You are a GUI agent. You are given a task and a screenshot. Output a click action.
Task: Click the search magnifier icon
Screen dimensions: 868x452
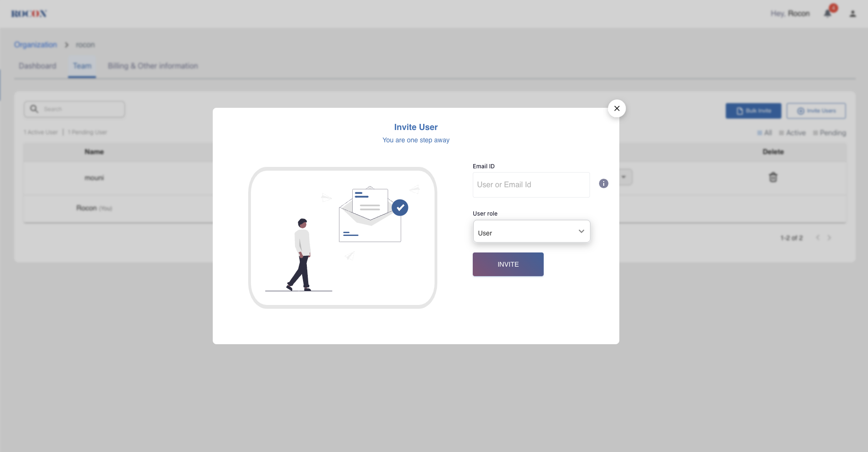coord(34,109)
